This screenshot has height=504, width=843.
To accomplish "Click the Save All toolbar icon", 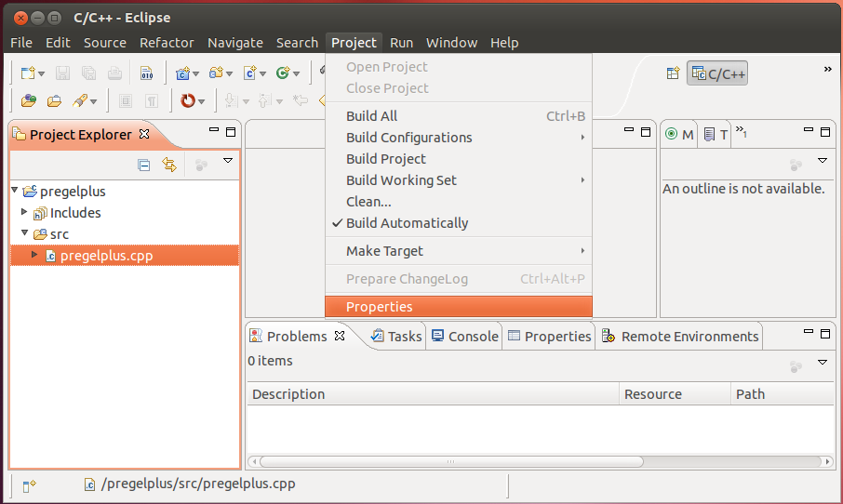I will coord(88,73).
